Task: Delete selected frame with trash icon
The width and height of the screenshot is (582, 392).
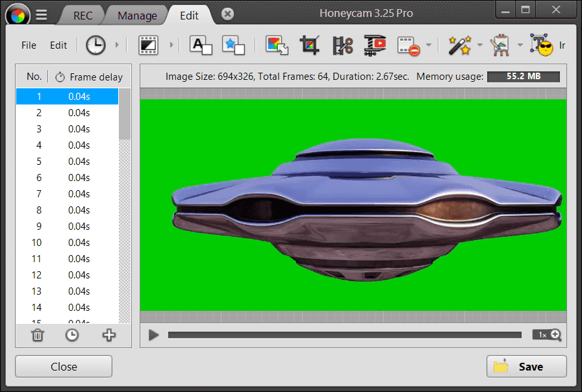Action: pyautogui.click(x=38, y=335)
